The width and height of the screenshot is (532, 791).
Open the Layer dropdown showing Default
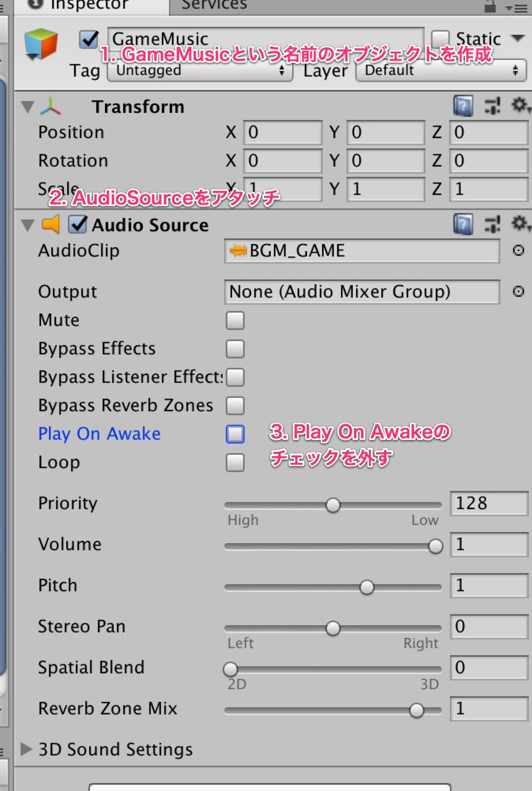441,71
